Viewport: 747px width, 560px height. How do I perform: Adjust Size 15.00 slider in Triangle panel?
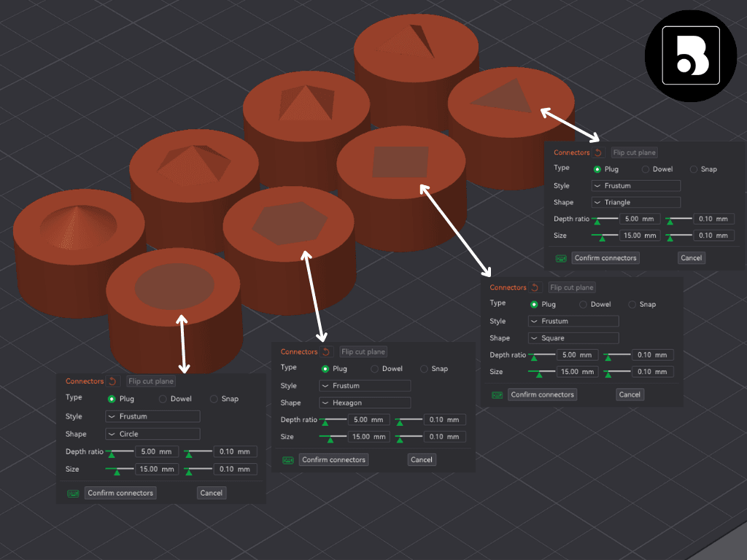605,236
